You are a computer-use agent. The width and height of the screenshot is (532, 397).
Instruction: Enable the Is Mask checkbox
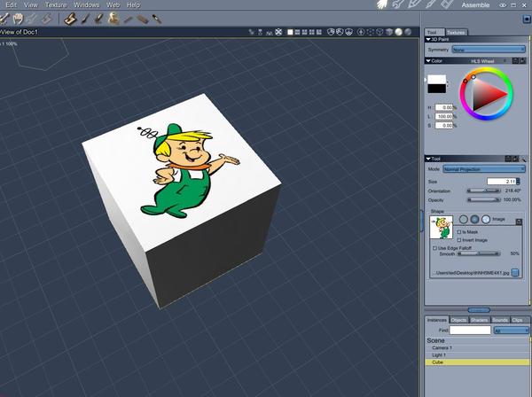459,232
